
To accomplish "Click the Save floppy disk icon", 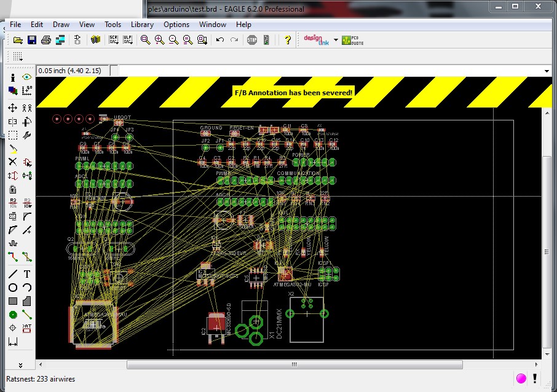I will coord(32,40).
